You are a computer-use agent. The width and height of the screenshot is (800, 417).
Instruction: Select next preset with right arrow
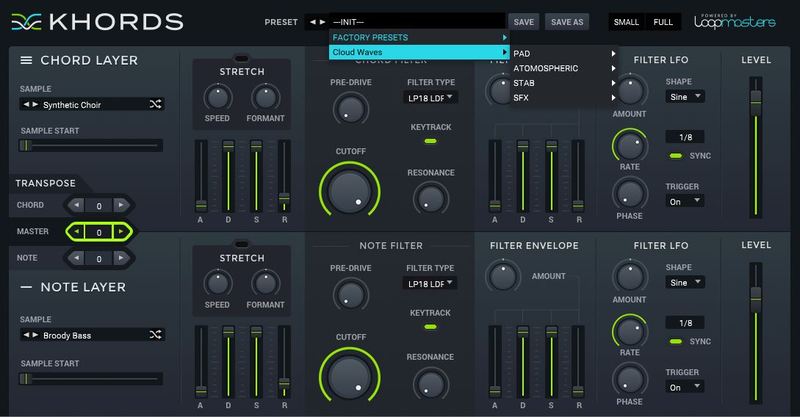tap(322, 22)
